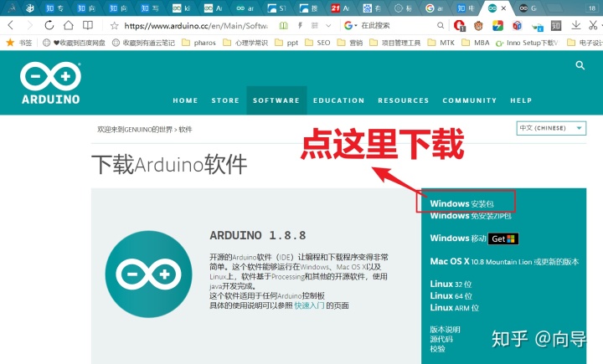This screenshot has height=364, width=603.
Task: Open the 书签 bookmarks star button
Action: 18,43
